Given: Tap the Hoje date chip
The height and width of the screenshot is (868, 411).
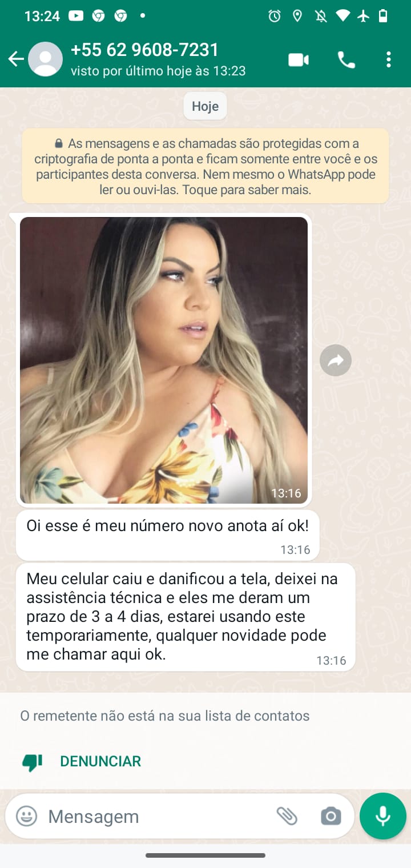Looking at the screenshot, I should click(x=205, y=106).
